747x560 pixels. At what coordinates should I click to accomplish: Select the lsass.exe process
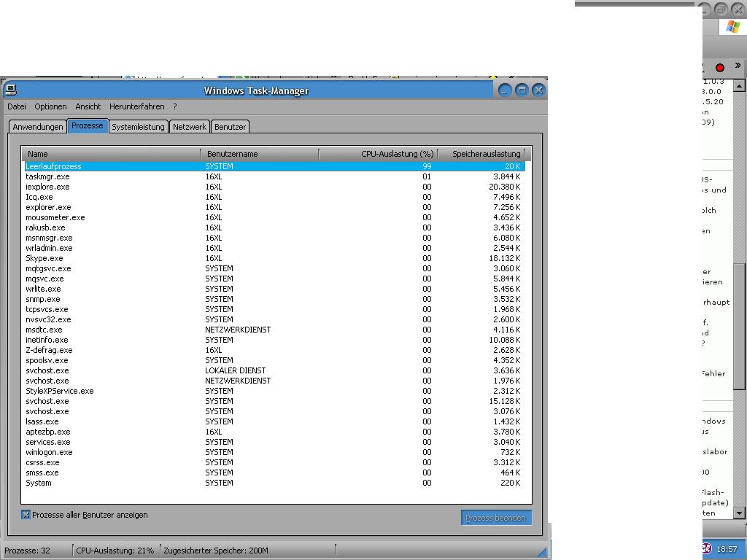pyautogui.click(x=274, y=422)
